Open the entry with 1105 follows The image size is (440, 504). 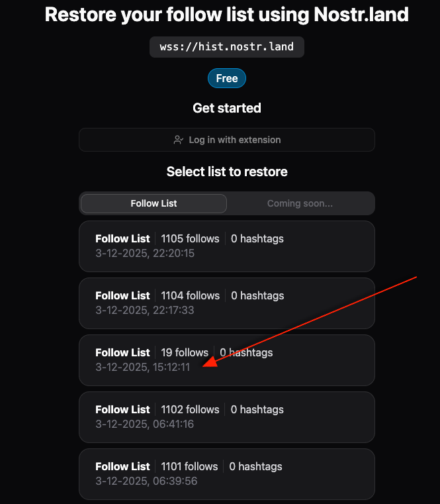[x=226, y=246]
